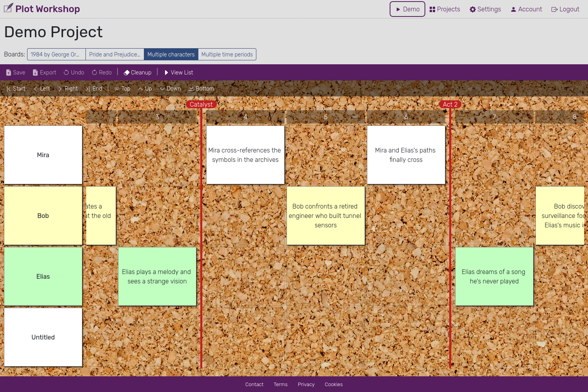The width and height of the screenshot is (588, 392).
Task: Open card 'Mira cross-references the symbols'
Action: coord(245,155)
